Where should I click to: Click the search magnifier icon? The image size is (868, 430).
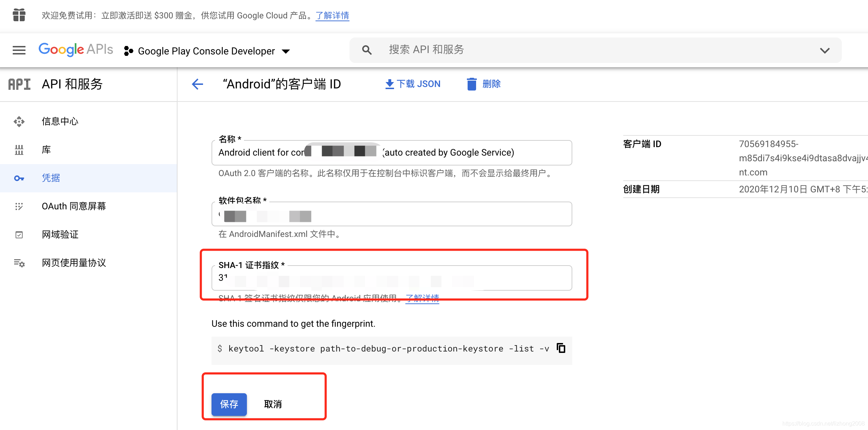pos(367,50)
